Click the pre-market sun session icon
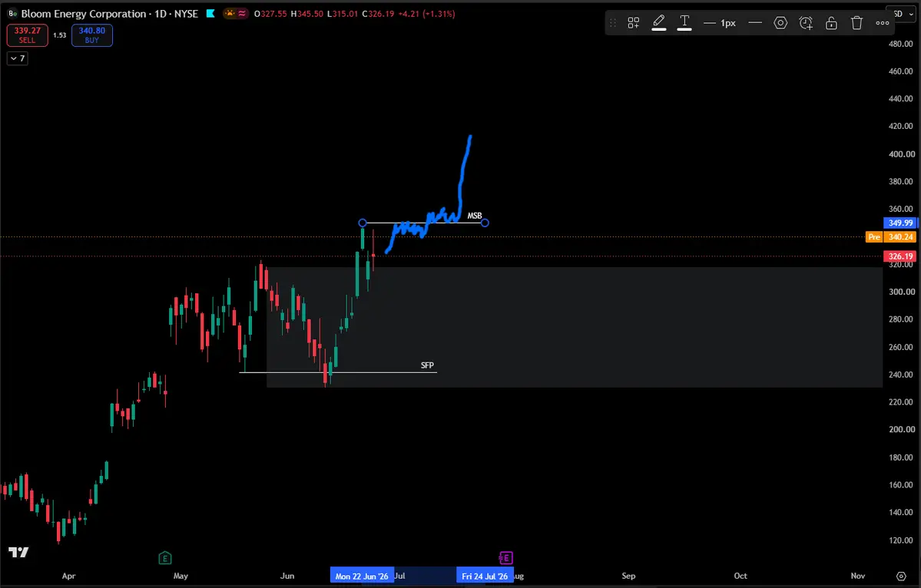The width and height of the screenshot is (921, 588). pos(230,14)
